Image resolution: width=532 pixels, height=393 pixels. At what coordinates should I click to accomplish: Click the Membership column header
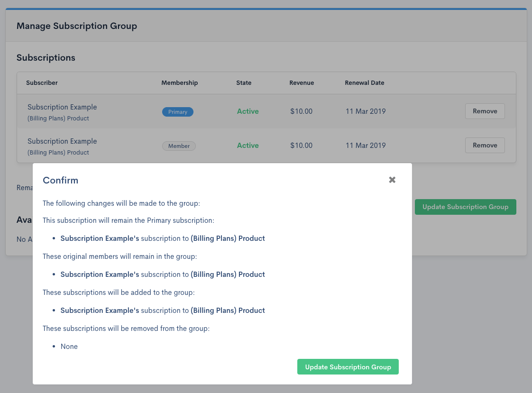coord(179,82)
